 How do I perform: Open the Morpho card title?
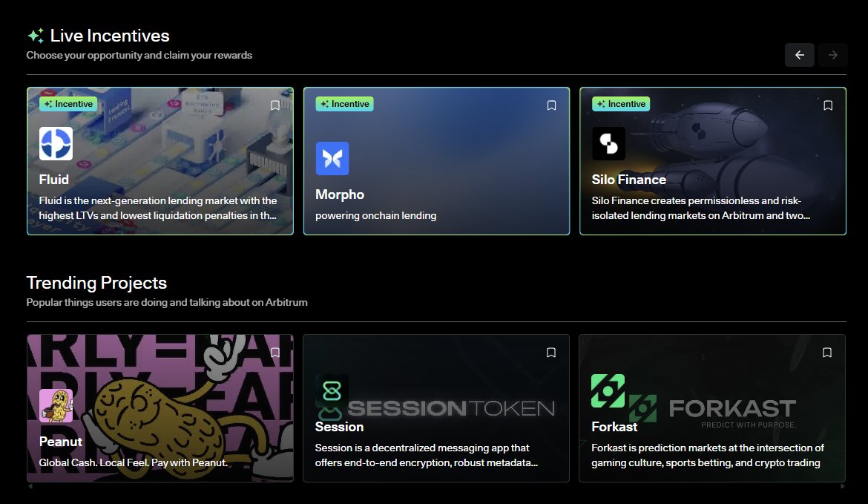[x=340, y=194]
